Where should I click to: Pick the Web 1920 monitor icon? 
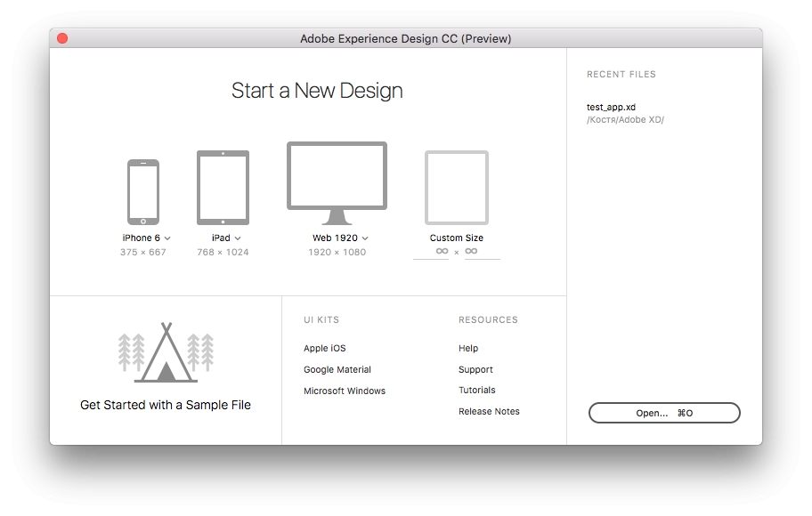click(x=337, y=183)
